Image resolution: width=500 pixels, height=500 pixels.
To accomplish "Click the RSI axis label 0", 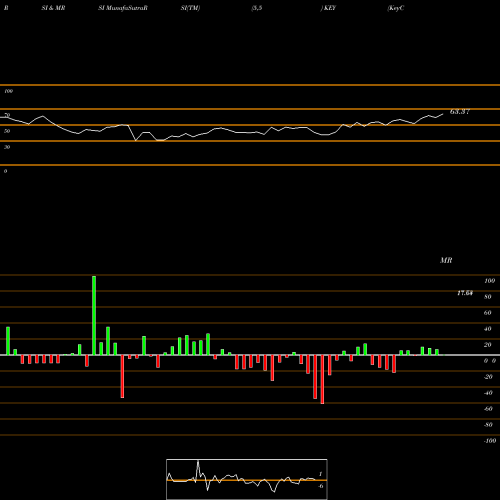I will click(x=5, y=171).
